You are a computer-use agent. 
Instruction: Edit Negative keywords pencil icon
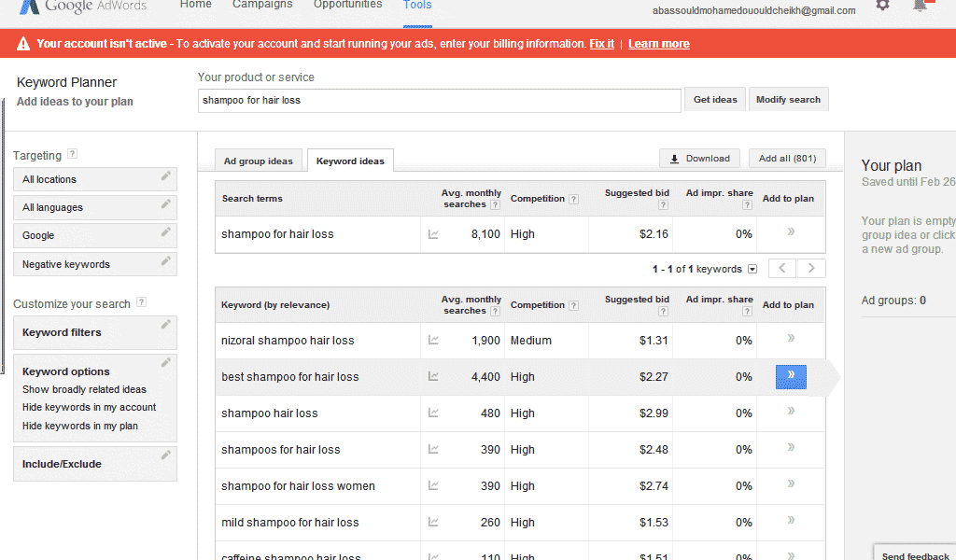point(166,260)
